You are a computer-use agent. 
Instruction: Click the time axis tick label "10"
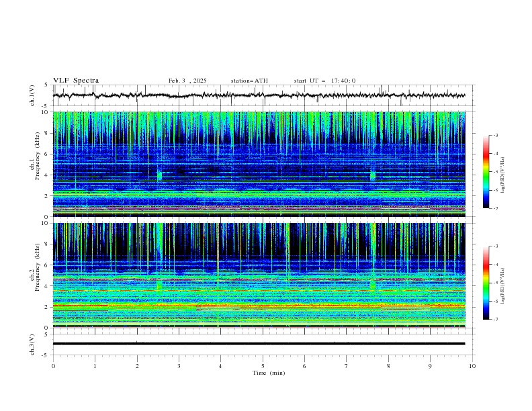click(x=472, y=366)
